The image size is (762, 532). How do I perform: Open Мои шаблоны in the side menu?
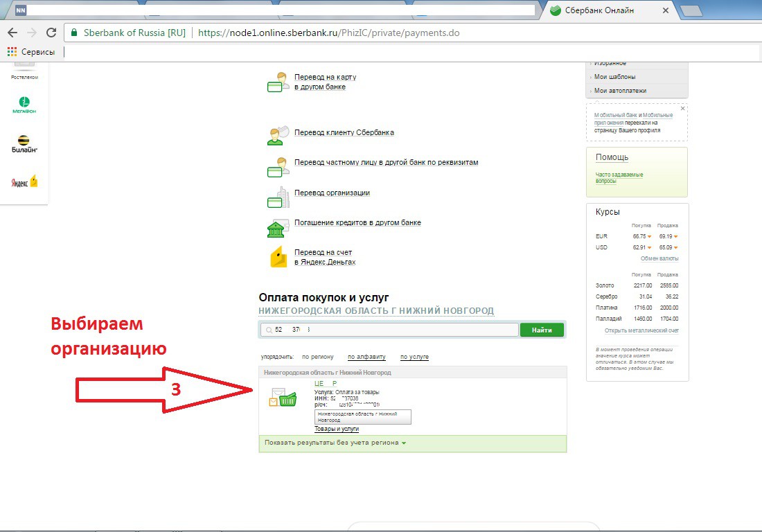614,77
